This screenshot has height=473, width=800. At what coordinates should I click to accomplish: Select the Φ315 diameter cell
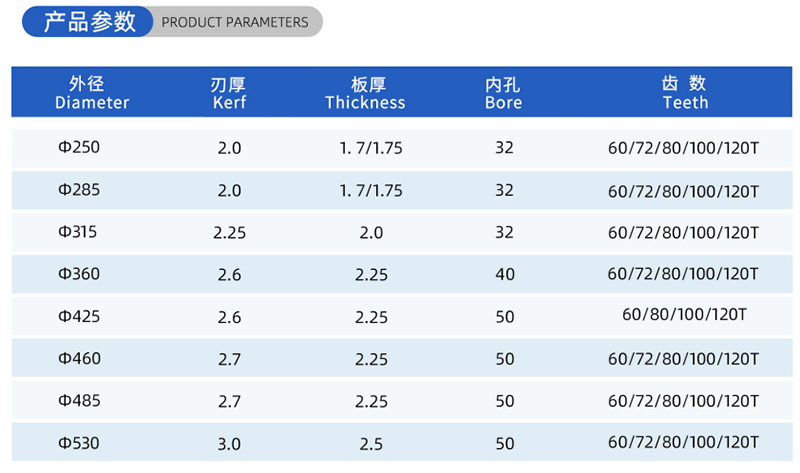[80, 232]
